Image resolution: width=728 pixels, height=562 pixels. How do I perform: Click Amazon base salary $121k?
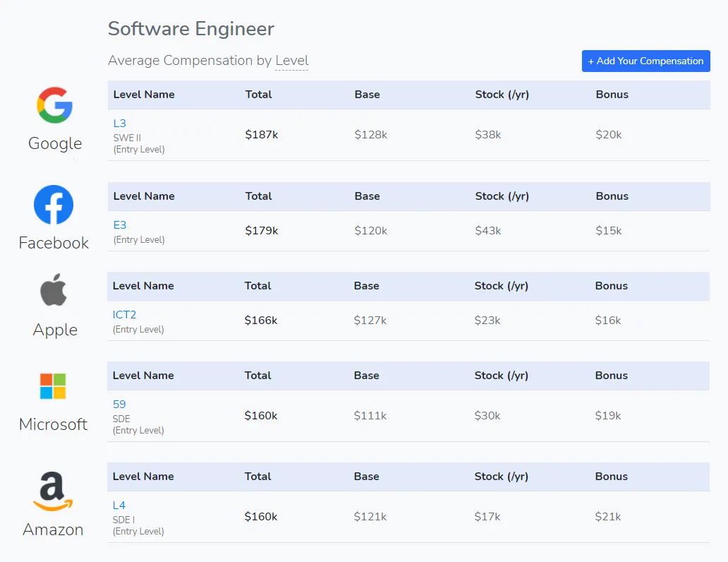click(370, 516)
